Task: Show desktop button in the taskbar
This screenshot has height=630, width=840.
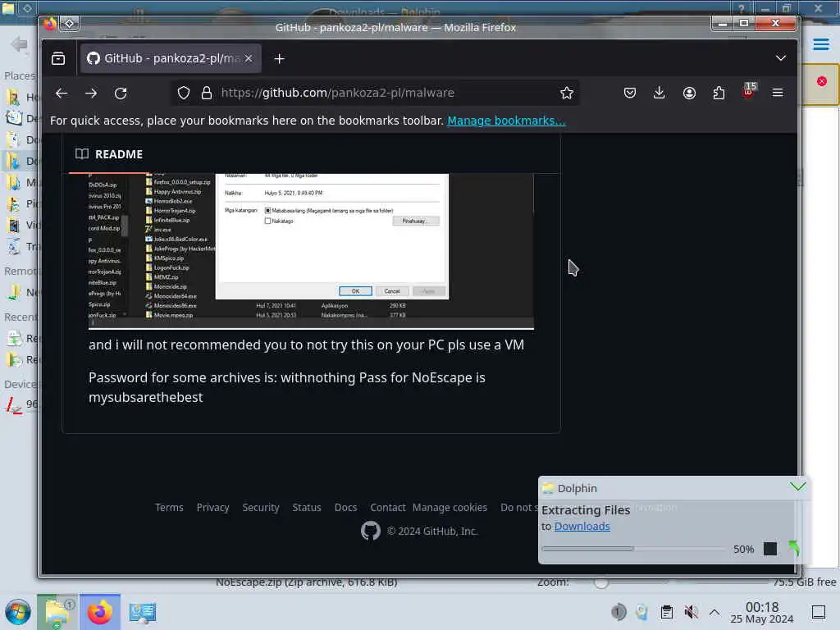Action: click(x=819, y=612)
